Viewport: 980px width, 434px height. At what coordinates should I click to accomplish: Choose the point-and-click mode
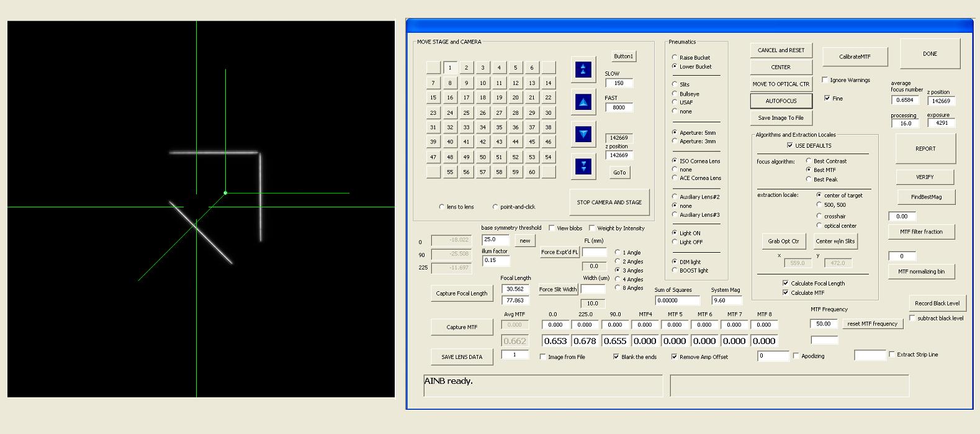click(495, 207)
